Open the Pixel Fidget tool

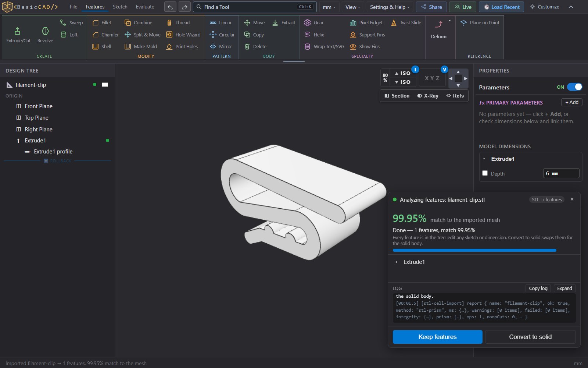coord(366,22)
